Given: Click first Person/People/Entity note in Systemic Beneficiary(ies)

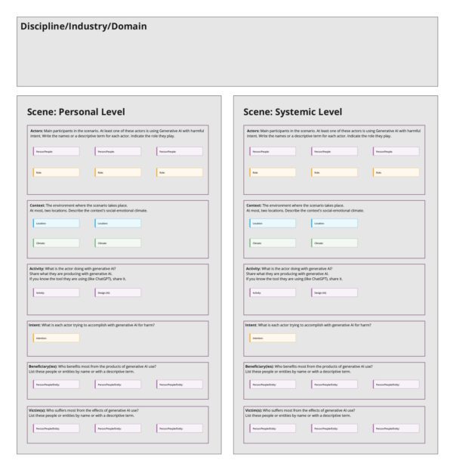Looking at the screenshot, I should tap(273, 385).
